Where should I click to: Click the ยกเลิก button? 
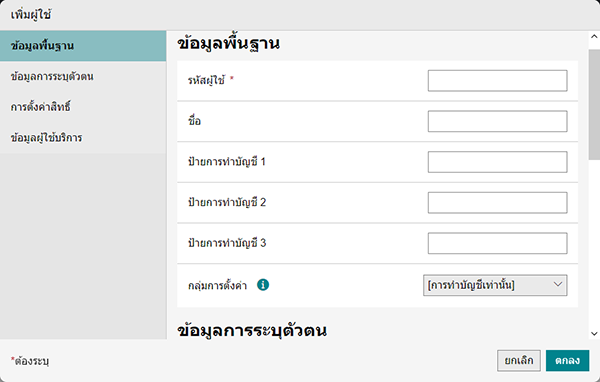click(x=518, y=361)
